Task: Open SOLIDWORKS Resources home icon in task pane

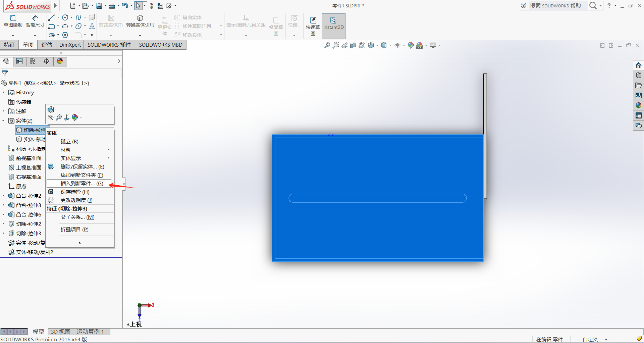Action: 639,65
